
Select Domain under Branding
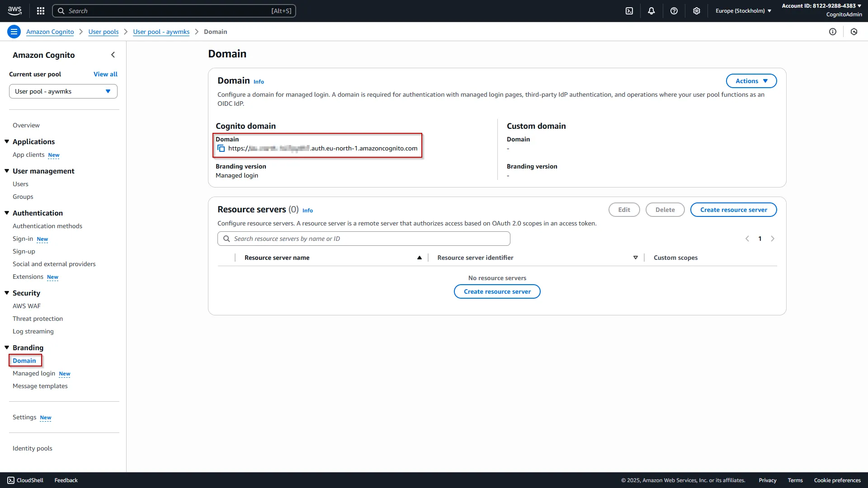[x=24, y=361]
